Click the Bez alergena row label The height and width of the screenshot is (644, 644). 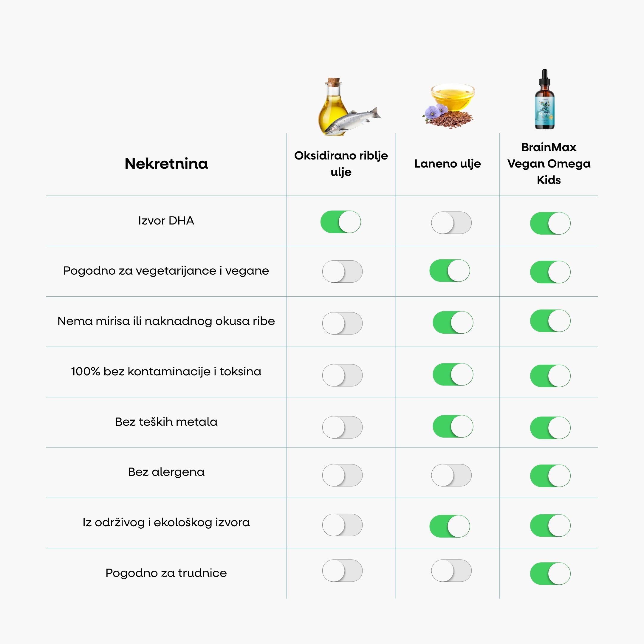(x=166, y=472)
